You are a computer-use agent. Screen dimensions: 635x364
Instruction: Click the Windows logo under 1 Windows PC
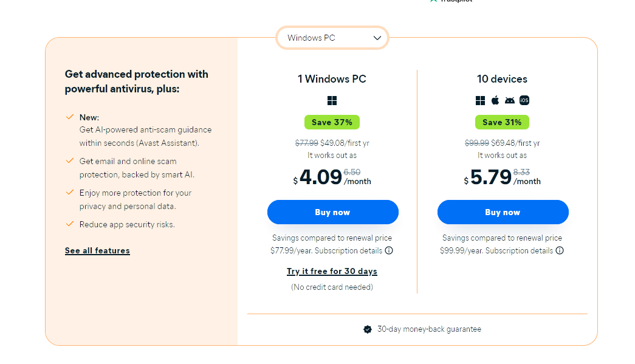tap(332, 100)
